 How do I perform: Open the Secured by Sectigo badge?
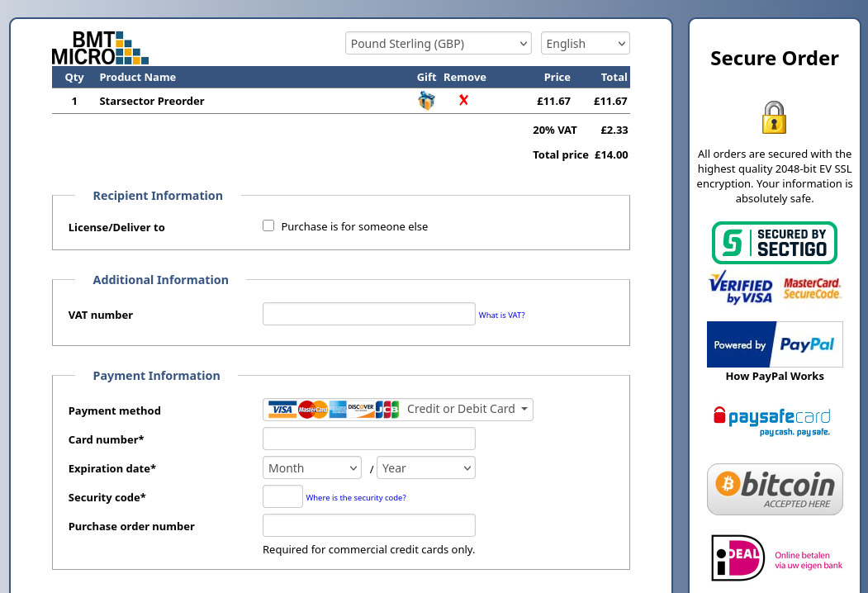point(775,243)
